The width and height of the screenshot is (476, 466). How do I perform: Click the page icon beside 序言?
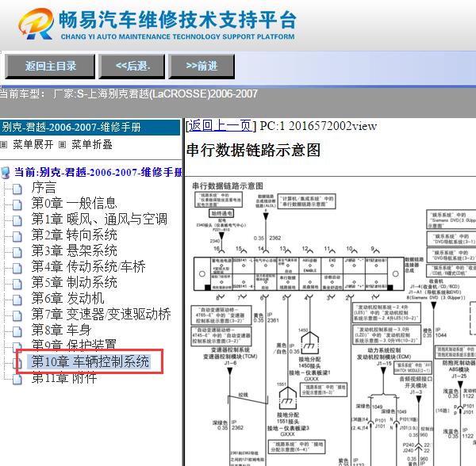tap(17, 189)
